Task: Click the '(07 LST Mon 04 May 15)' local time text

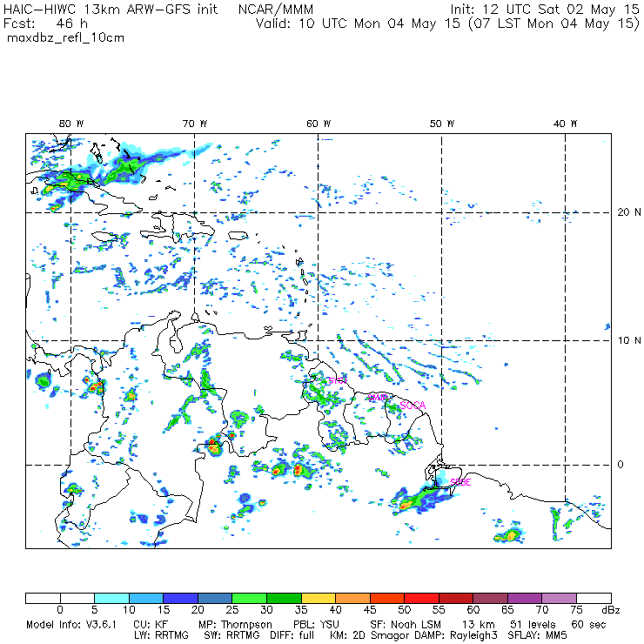Action: [x=554, y=23]
